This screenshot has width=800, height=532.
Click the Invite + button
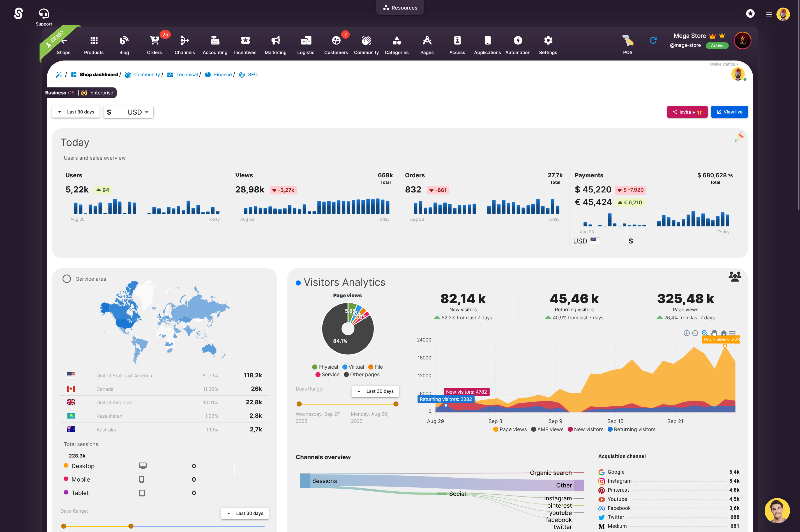point(687,111)
